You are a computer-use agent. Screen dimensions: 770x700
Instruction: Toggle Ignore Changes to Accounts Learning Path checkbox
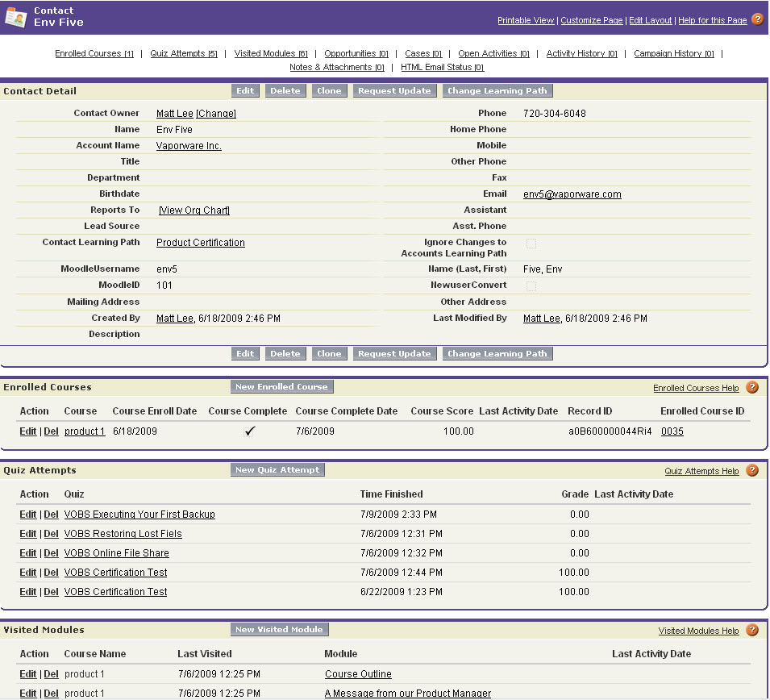pos(531,243)
